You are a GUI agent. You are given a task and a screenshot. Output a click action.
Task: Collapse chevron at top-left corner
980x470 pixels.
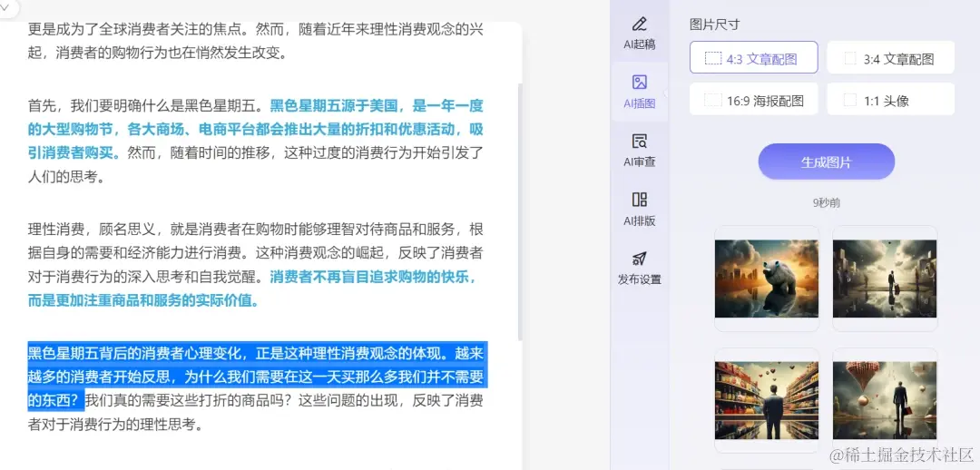[5, 7]
